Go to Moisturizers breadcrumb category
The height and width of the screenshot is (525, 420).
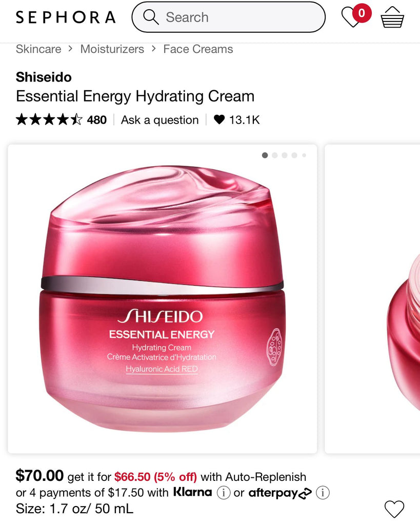pyautogui.click(x=112, y=49)
